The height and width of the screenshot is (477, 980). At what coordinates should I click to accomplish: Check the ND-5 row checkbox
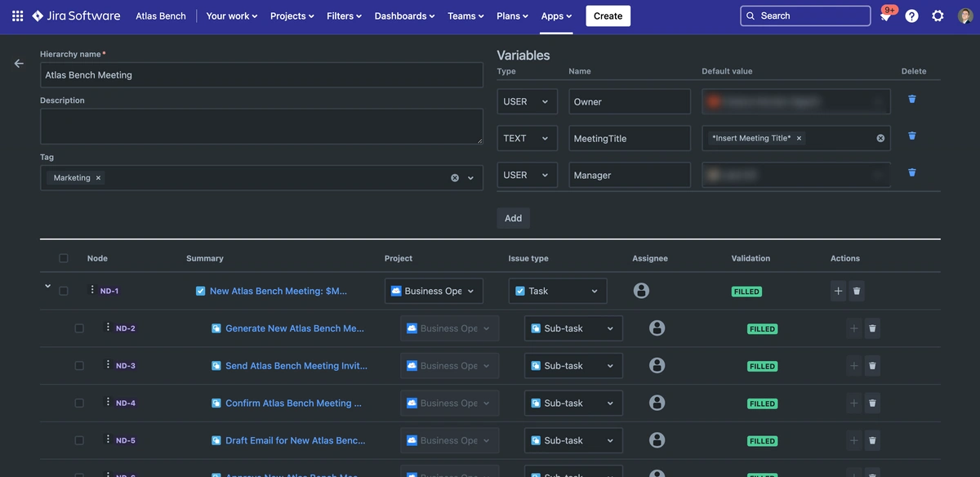coord(79,440)
